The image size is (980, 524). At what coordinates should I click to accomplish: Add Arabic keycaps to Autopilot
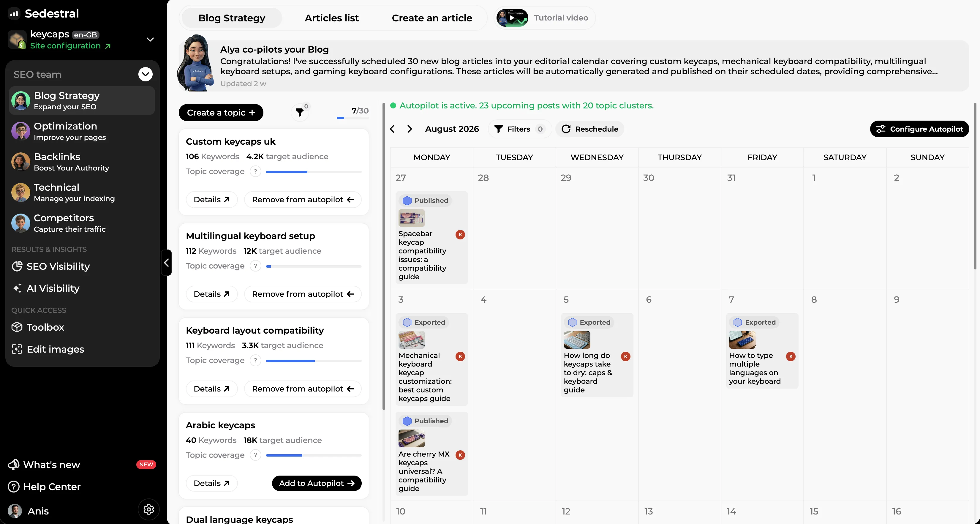317,483
